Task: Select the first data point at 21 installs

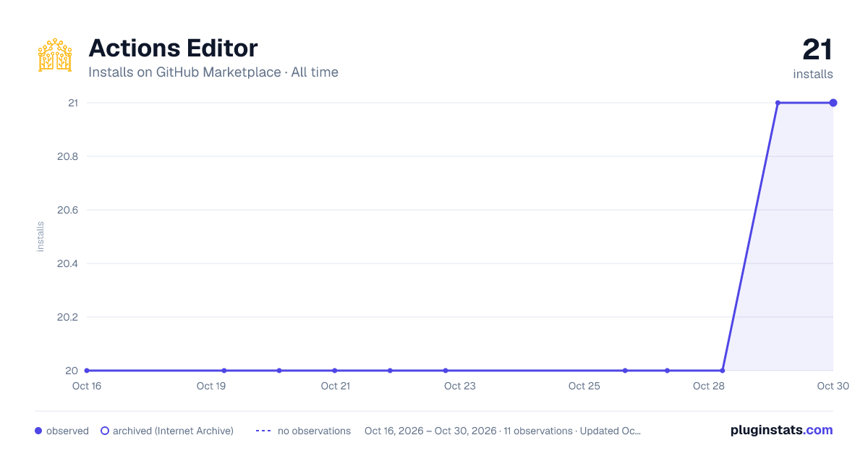Action: [x=778, y=103]
